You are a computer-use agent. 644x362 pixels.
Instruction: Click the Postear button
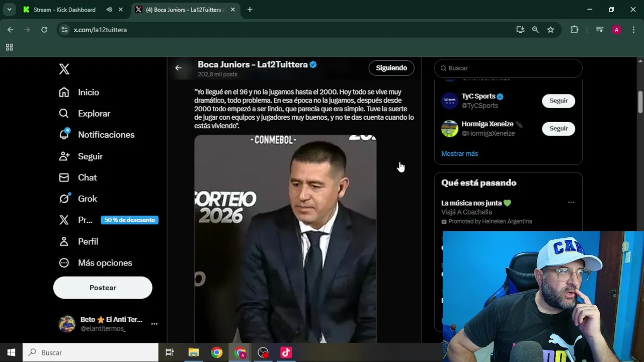(103, 288)
